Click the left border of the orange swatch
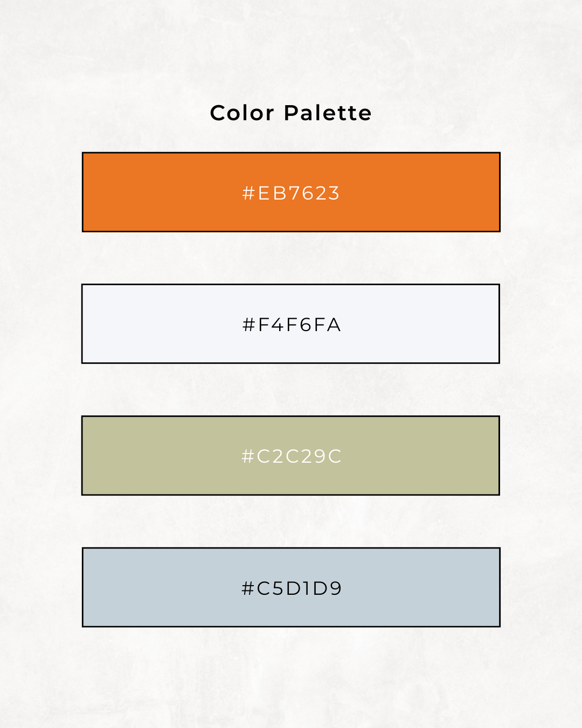 (x=82, y=192)
